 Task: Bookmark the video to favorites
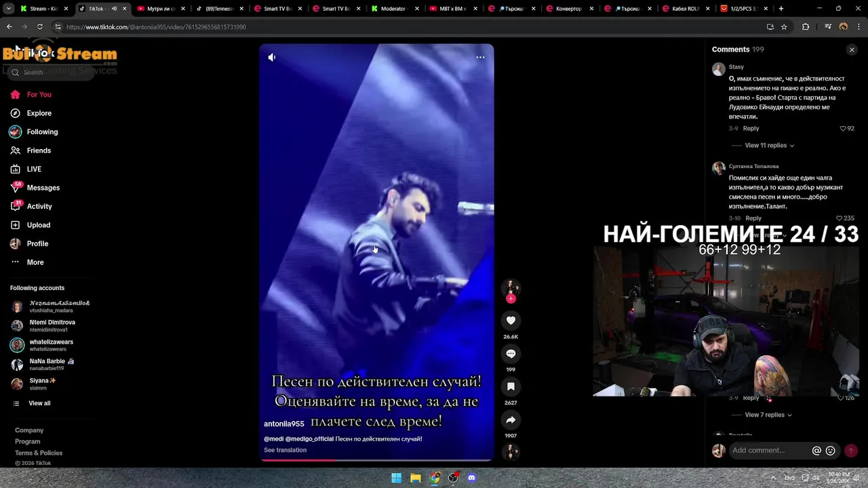[x=511, y=386]
